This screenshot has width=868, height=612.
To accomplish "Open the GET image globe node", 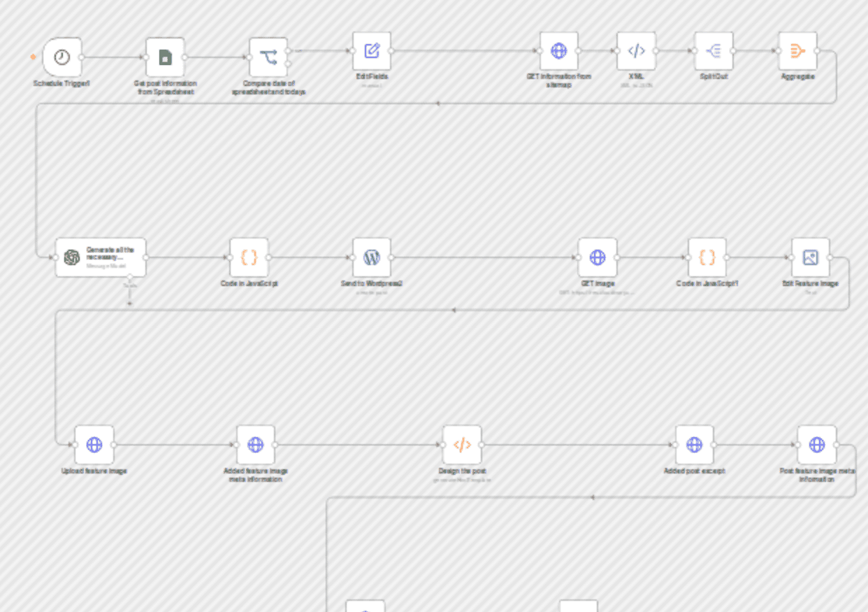I will point(598,257).
